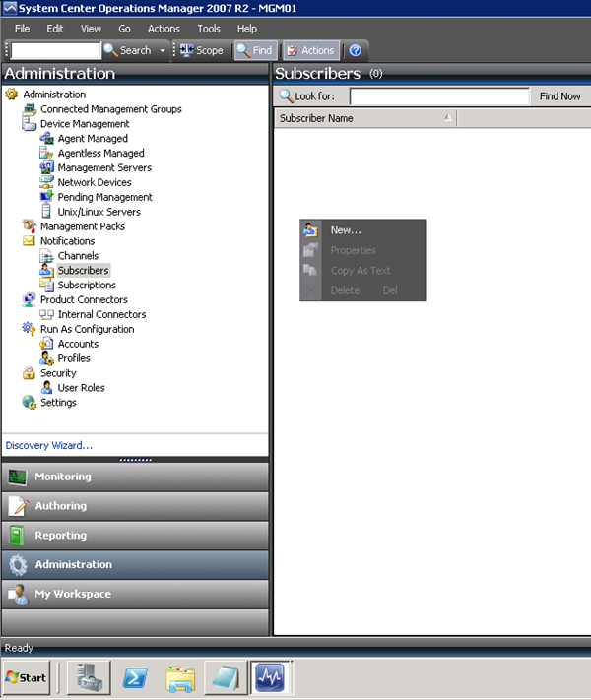
Task: Click the Accounts icon
Action: point(46,344)
